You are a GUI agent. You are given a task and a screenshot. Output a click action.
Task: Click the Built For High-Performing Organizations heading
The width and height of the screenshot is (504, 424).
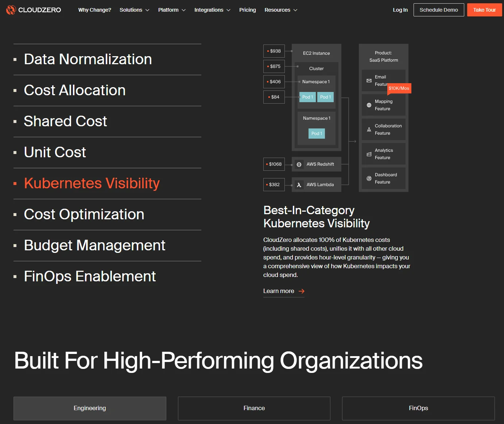(218, 361)
